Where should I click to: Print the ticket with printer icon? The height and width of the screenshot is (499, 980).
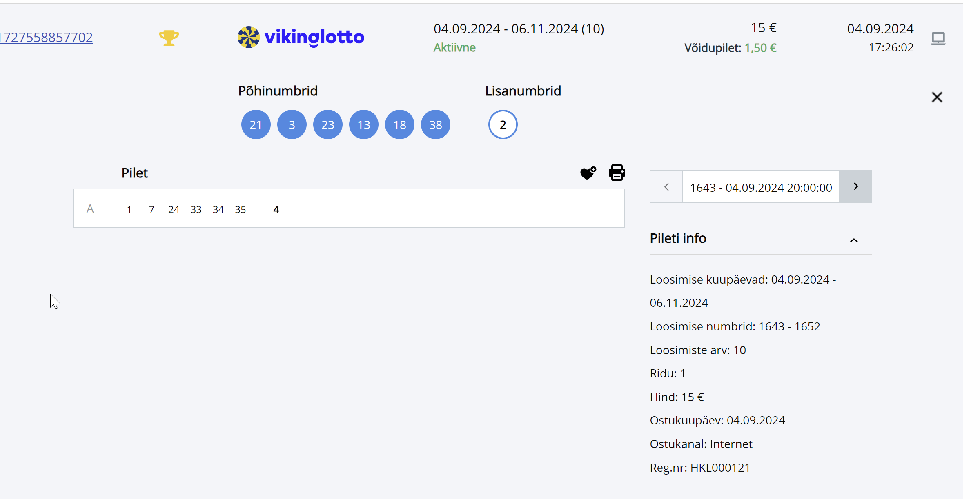(617, 173)
